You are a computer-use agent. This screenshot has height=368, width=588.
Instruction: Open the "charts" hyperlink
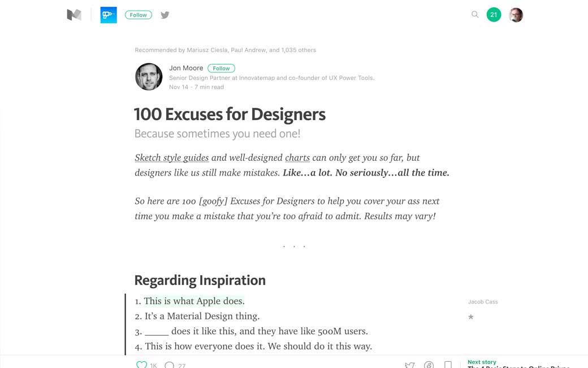297,157
